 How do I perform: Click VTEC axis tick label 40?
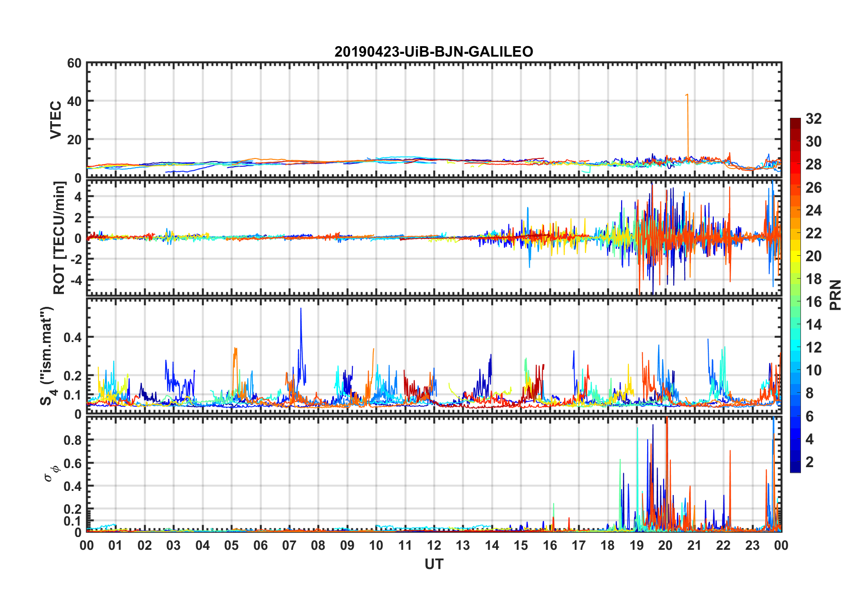(x=74, y=101)
